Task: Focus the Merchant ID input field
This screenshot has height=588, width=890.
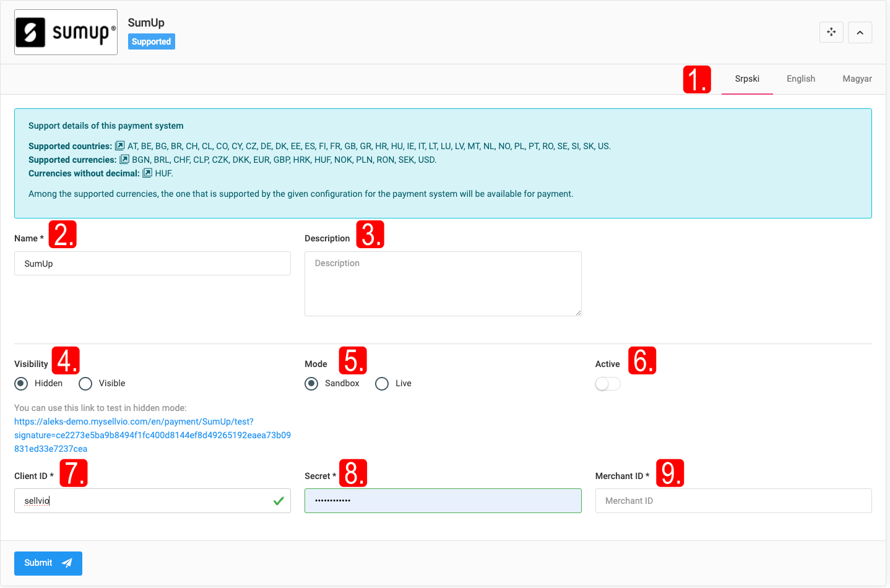Action: pyautogui.click(x=733, y=501)
